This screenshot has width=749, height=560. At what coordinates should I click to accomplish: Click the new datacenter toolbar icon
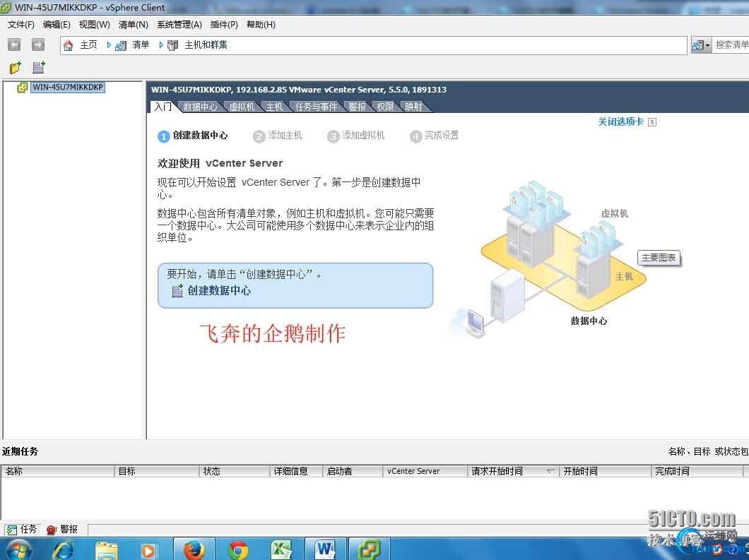pyautogui.click(x=39, y=68)
